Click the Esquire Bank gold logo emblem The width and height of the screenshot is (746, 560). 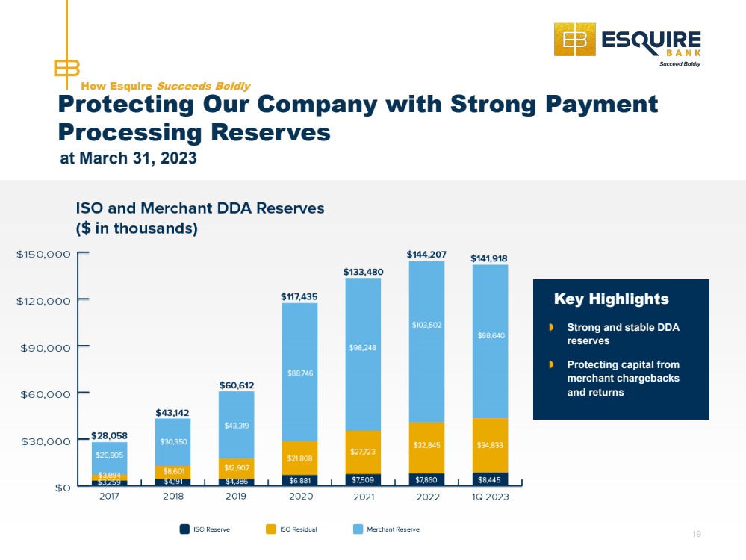point(575,39)
